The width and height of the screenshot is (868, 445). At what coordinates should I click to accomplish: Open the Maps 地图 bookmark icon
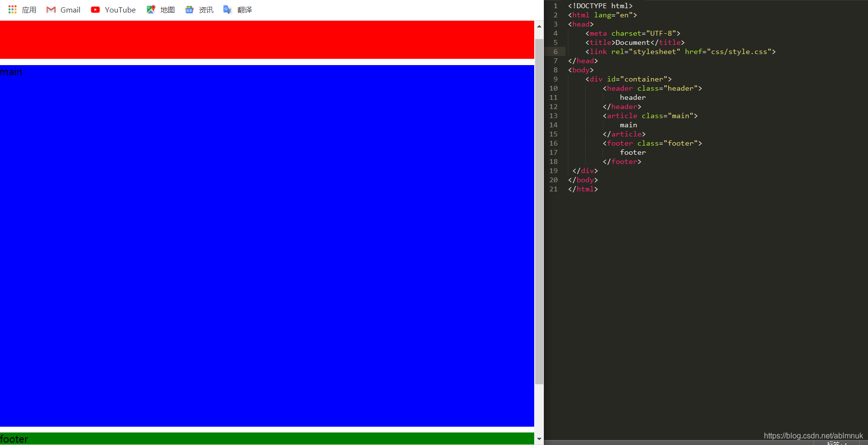[x=151, y=10]
